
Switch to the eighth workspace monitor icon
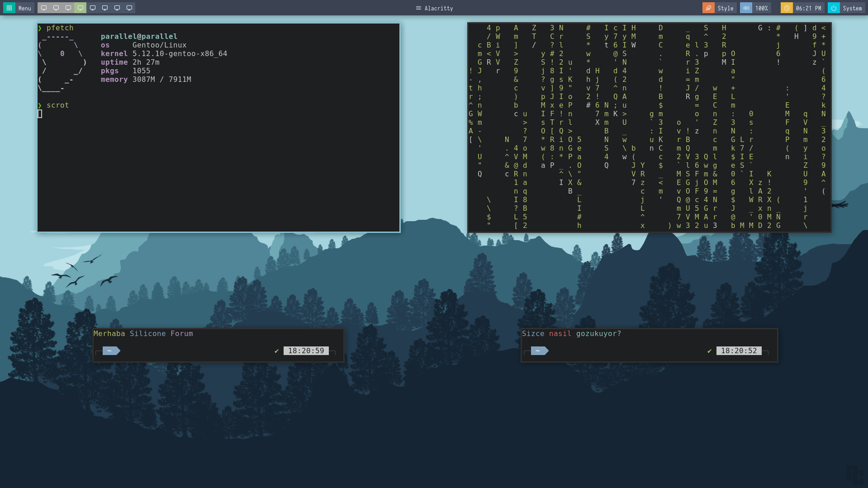click(x=129, y=8)
